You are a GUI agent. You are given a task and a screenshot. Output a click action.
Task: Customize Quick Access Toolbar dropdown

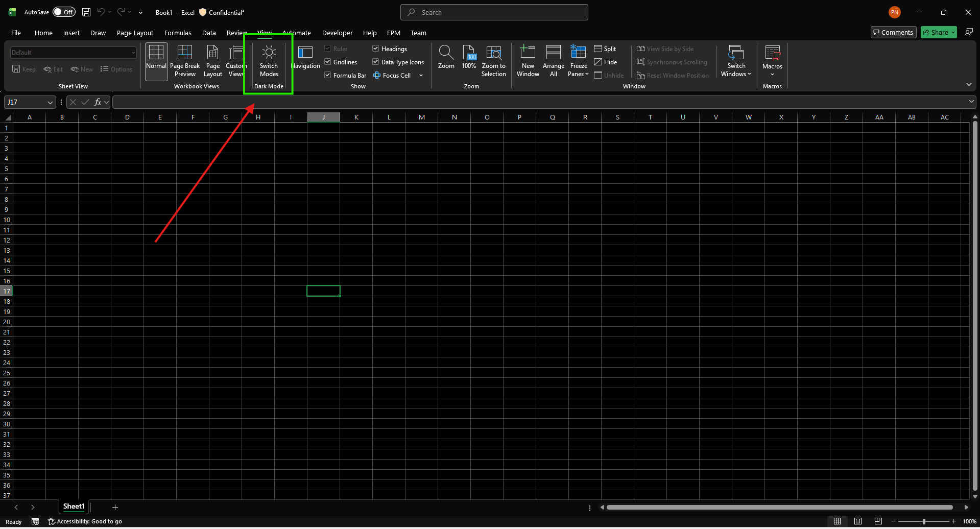click(140, 12)
